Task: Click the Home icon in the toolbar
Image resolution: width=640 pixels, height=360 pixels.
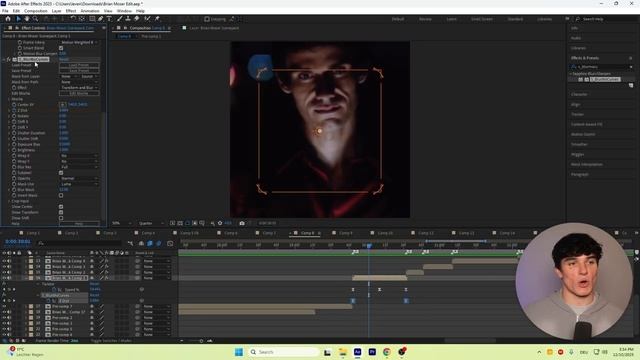Action: [8, 19]
